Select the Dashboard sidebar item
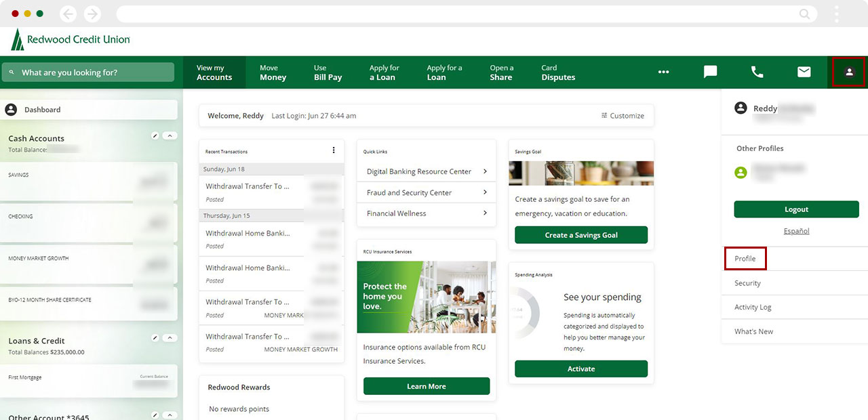The width and height of the screenshot is (868, 420). 89,110
